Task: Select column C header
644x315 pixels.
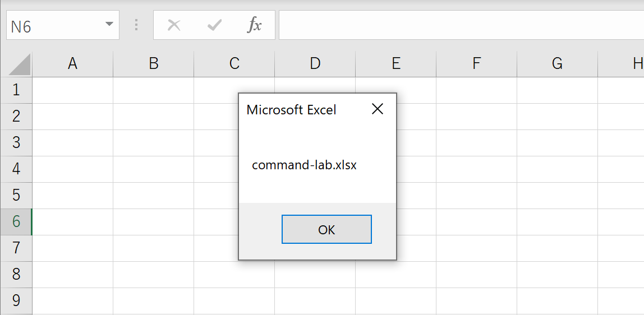Action: coord(234,64)
